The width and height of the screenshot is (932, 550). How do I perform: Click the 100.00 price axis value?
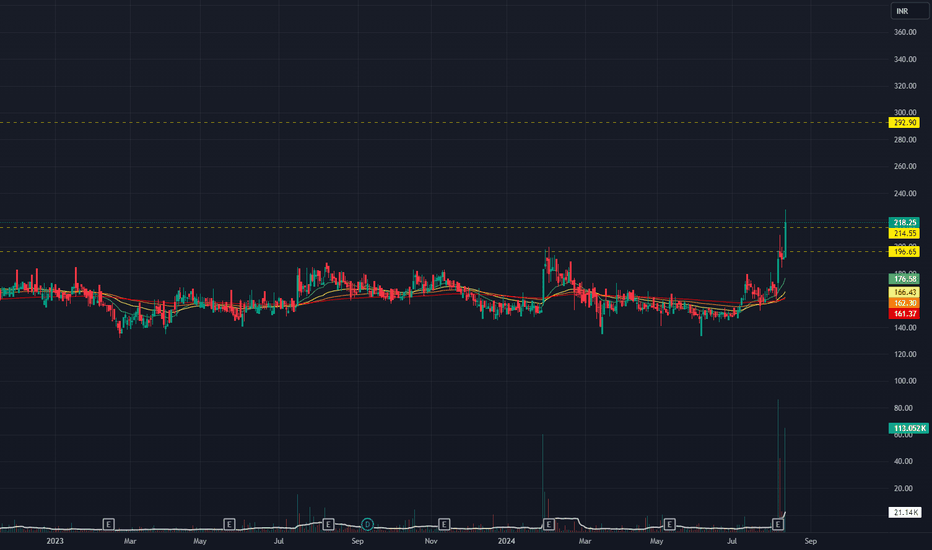coord(905,381)
